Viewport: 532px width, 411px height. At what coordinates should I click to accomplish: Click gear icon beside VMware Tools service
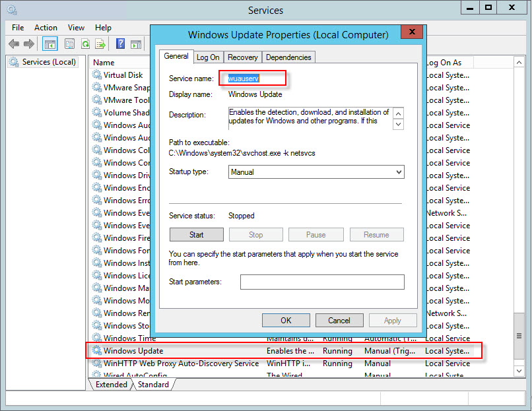97,100
